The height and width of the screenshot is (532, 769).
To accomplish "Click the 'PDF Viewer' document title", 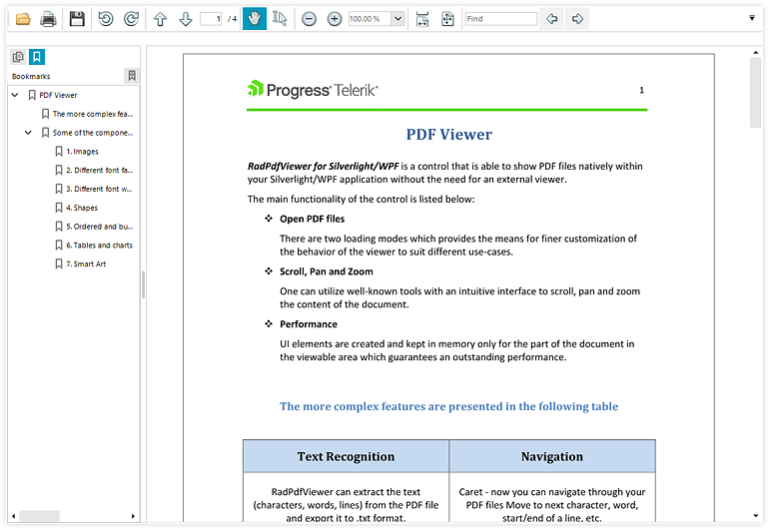I will click(448, 135).
